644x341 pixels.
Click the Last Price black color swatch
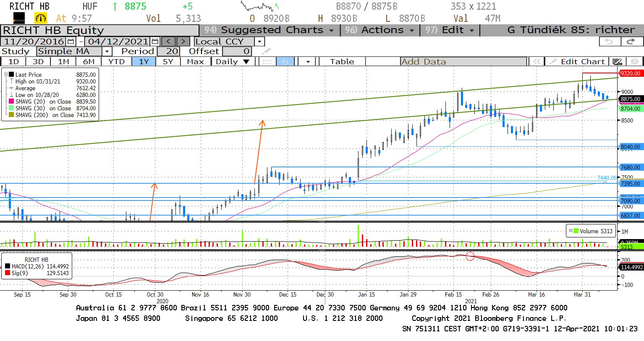coord(12,75)
